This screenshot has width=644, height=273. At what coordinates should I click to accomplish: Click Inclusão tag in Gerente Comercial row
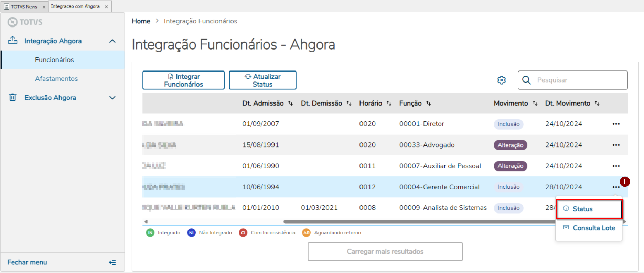point(508,187)
